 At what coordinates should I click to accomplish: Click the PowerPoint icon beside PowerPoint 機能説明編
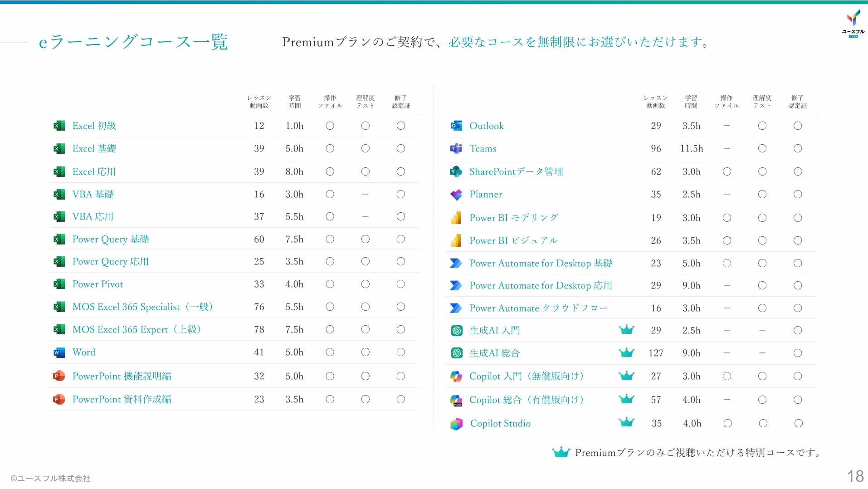click(58, 376)
